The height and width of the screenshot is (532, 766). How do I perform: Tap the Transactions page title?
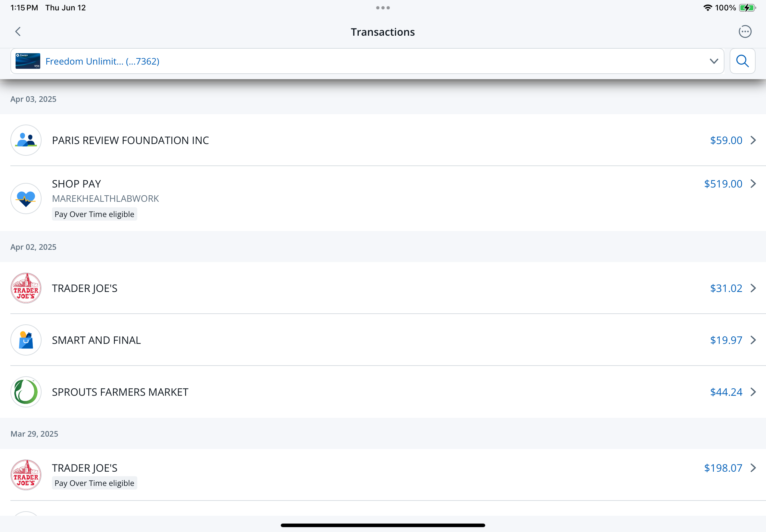point(383,32)
